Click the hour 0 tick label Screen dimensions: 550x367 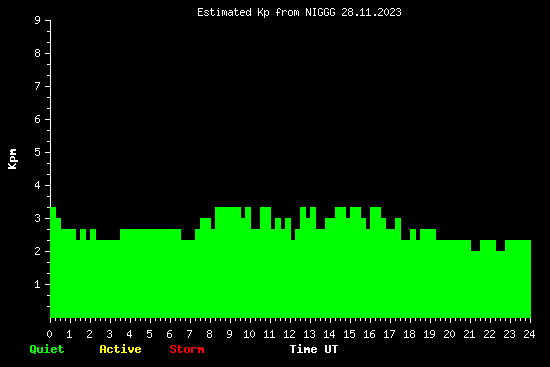(x=49, y=334)
